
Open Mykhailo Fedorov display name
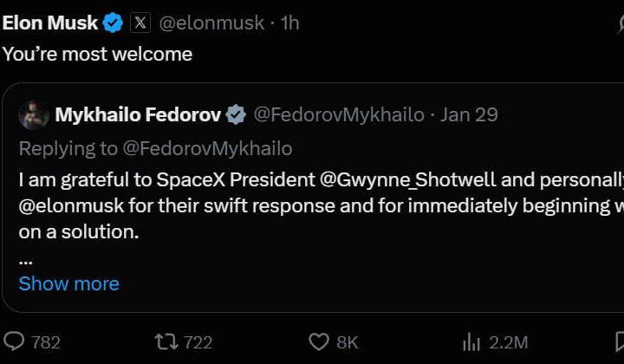pos(138,114)
